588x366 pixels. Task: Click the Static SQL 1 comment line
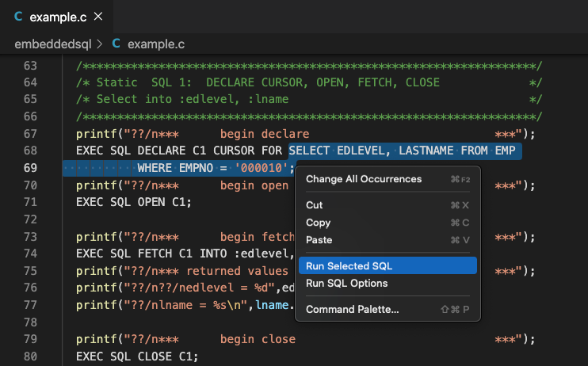(309, 82)
